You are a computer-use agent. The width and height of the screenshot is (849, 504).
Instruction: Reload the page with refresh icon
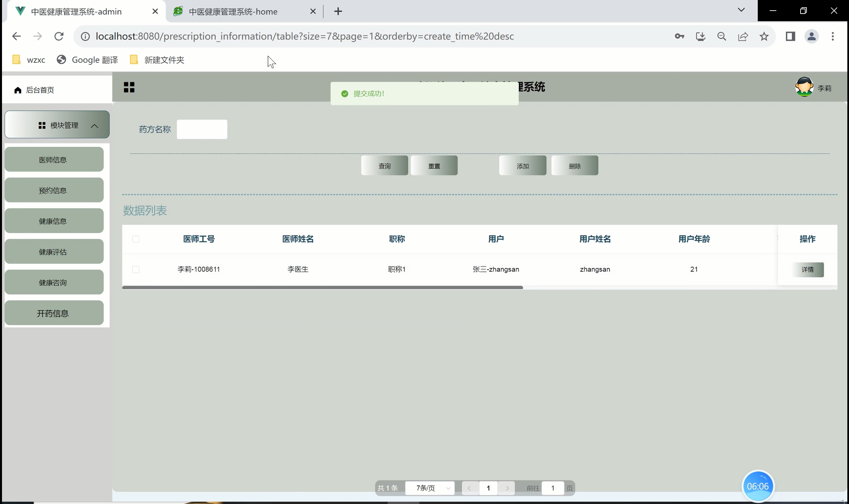tap(59, 36)
